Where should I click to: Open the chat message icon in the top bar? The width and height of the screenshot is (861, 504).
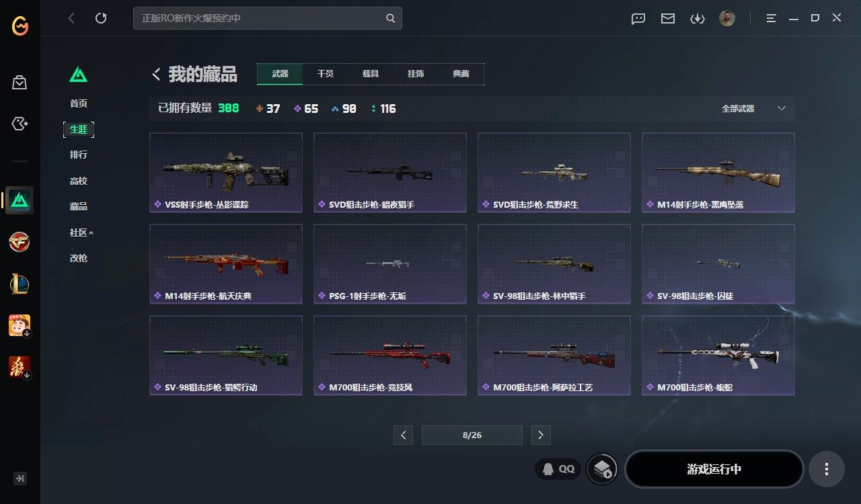click(638, 19)
